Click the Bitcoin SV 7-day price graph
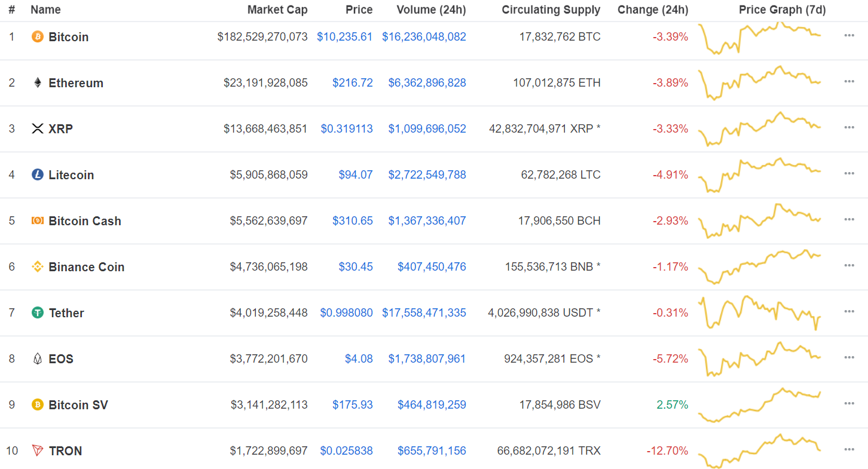 [760, 404]
